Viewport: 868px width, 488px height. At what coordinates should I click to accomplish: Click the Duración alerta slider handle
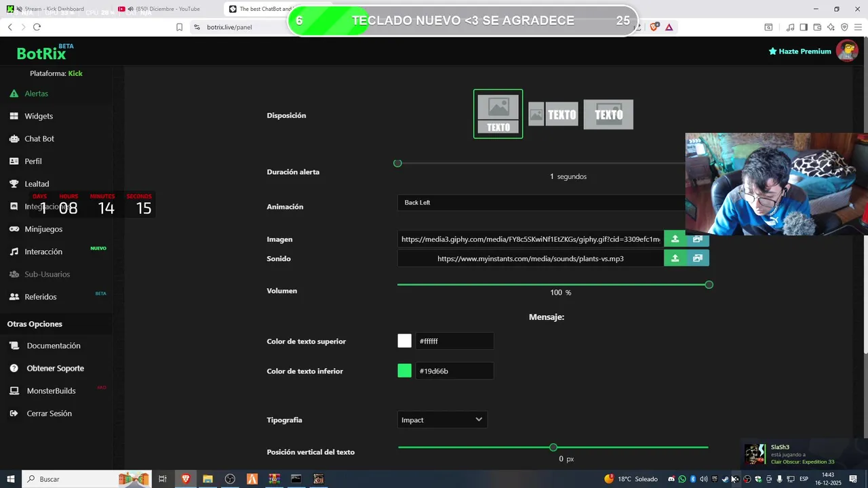tap(397, 163)
